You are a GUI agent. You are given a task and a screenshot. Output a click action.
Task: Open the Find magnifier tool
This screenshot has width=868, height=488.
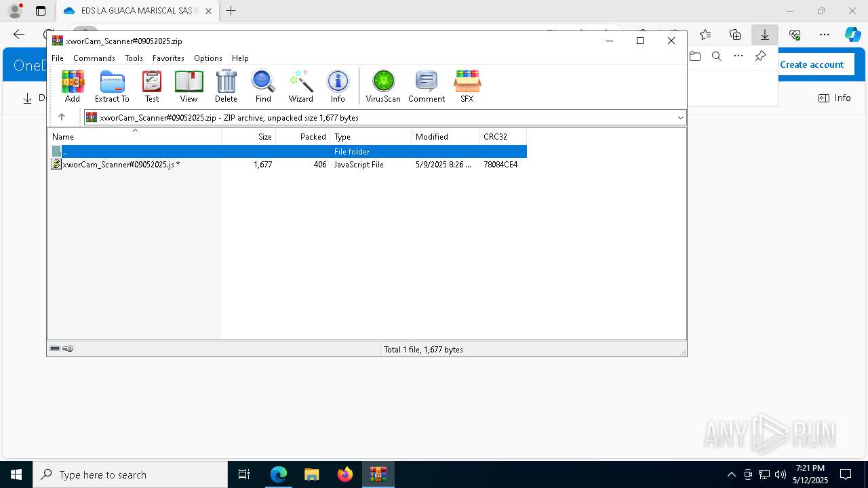[x=263, y=86]
